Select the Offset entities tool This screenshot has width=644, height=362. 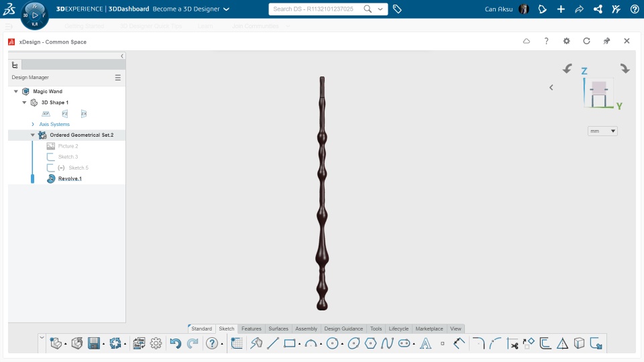click(545, 343)
